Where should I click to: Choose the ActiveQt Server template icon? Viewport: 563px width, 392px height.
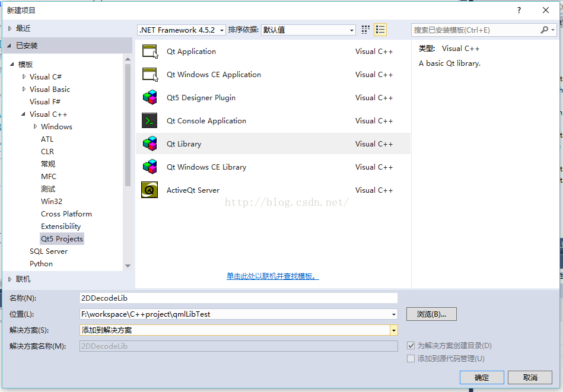[x=150, y=190]
